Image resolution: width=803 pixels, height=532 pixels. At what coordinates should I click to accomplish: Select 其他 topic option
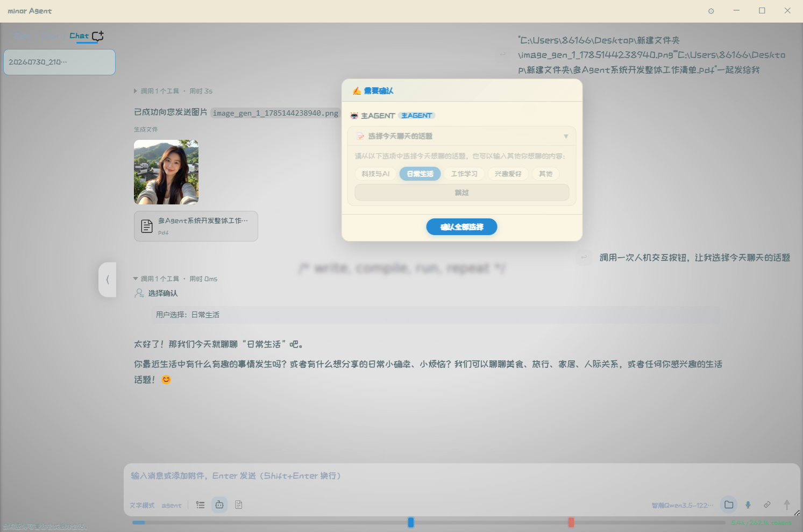coord(545,174)
